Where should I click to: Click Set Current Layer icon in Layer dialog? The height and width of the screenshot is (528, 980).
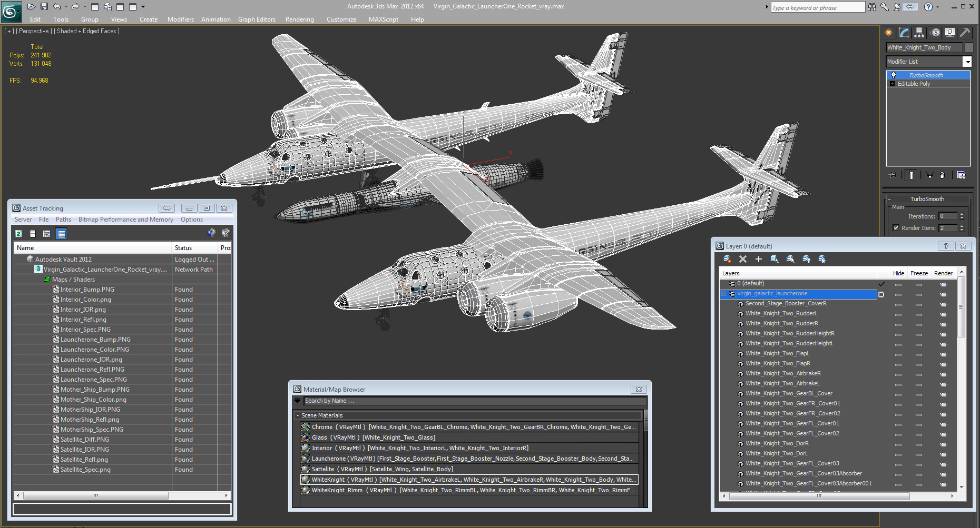click(790, 259)
